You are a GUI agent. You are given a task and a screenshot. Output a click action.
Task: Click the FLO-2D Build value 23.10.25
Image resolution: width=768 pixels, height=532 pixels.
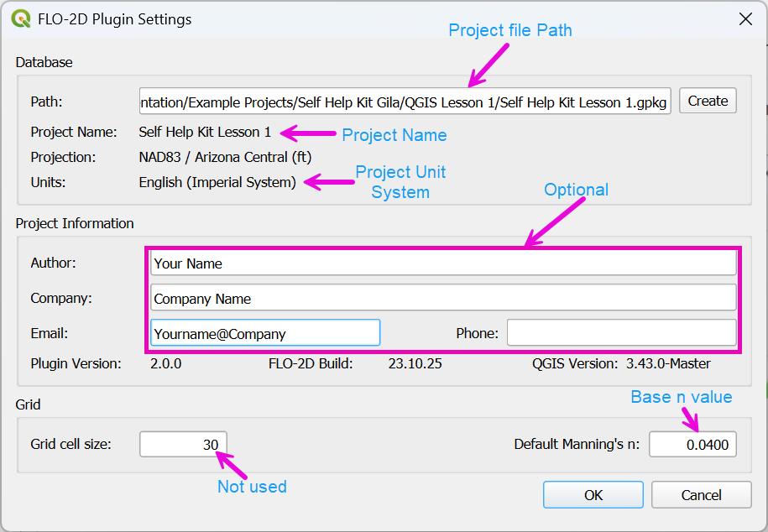(415, 363)
